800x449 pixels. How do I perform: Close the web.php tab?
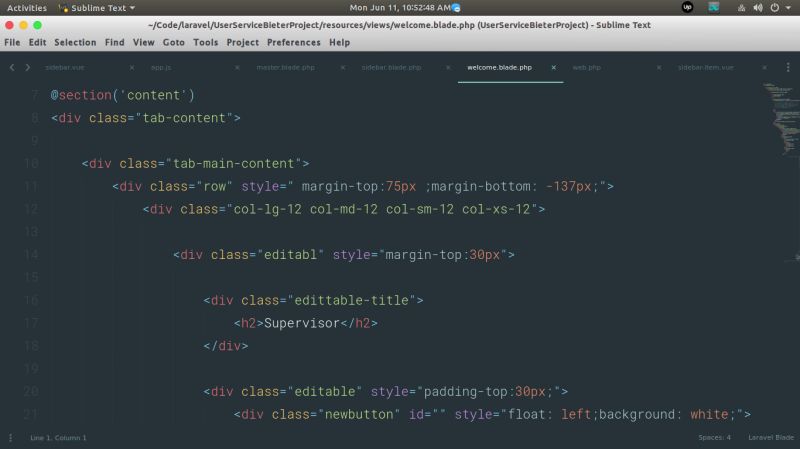(x=659, y=67)
